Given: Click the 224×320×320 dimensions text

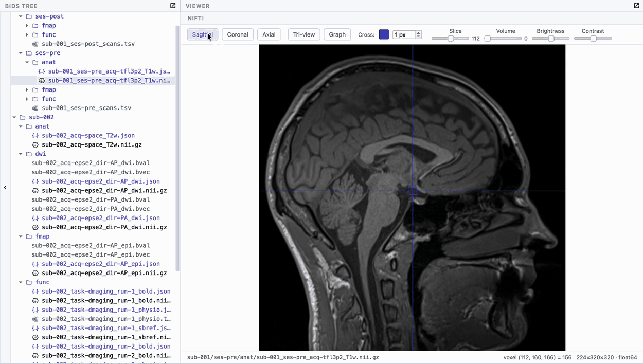Looking at the screenshot, I should [x=596, y=357].
